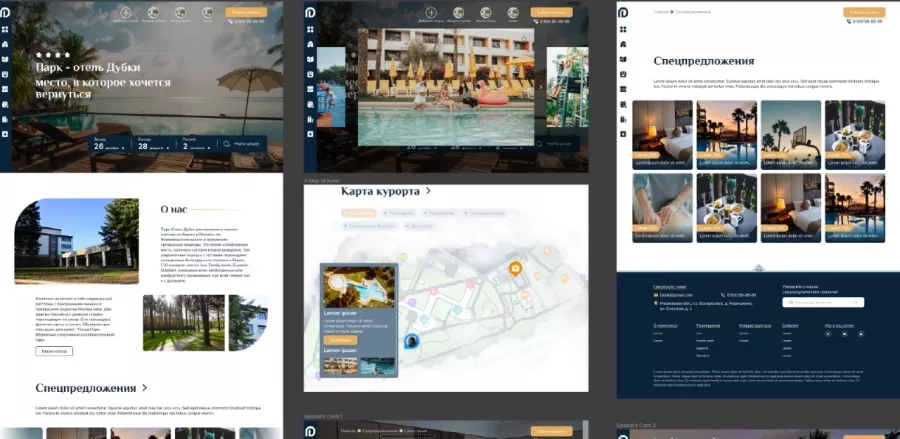
Task: Click the grid icon in the first frame's sidebar
Action: [6, 30]
